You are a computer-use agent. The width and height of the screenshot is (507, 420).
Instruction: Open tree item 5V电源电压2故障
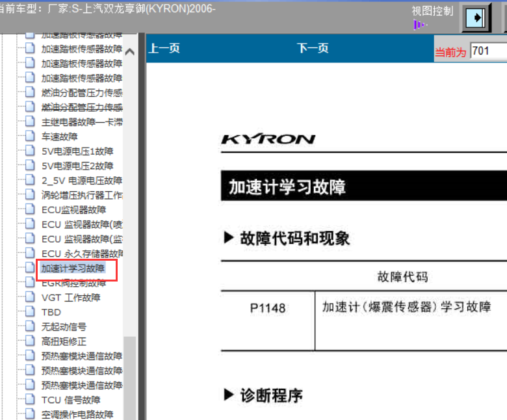77,166
